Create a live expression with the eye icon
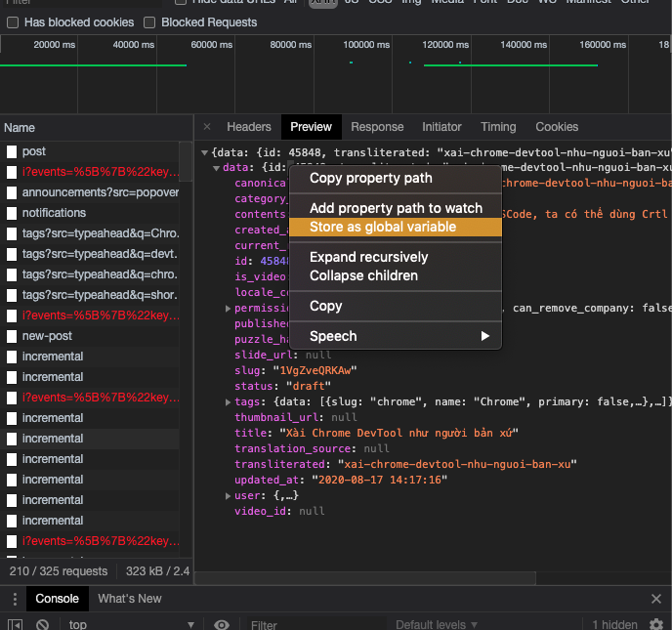The width and height of the screenshot is (672, 630). (x=222, y=624)
